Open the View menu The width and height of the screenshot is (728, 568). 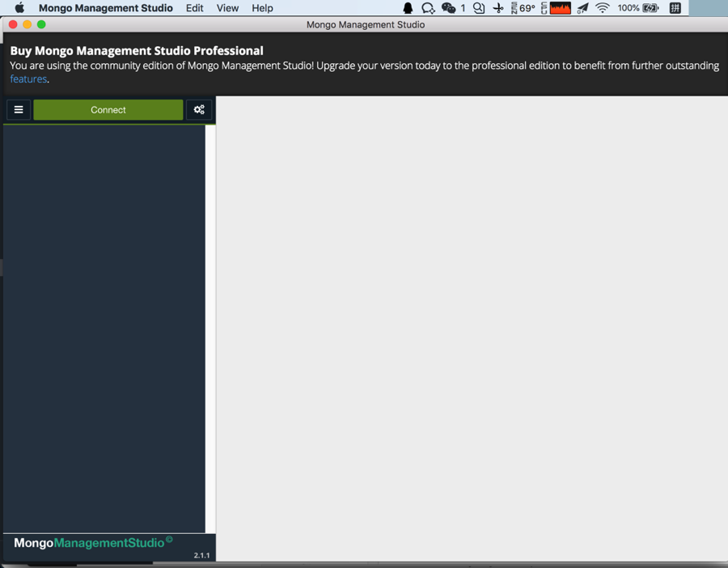pos(227,8)
